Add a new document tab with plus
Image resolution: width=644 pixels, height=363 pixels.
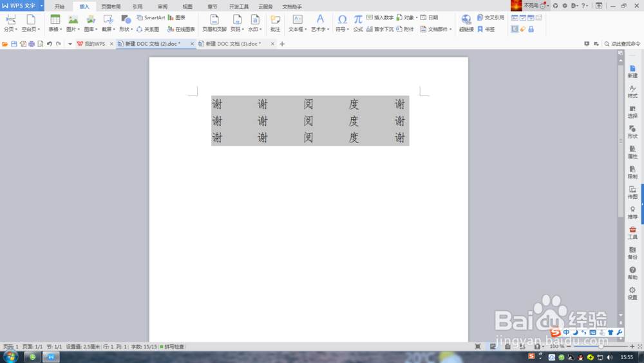click(282, 44)
